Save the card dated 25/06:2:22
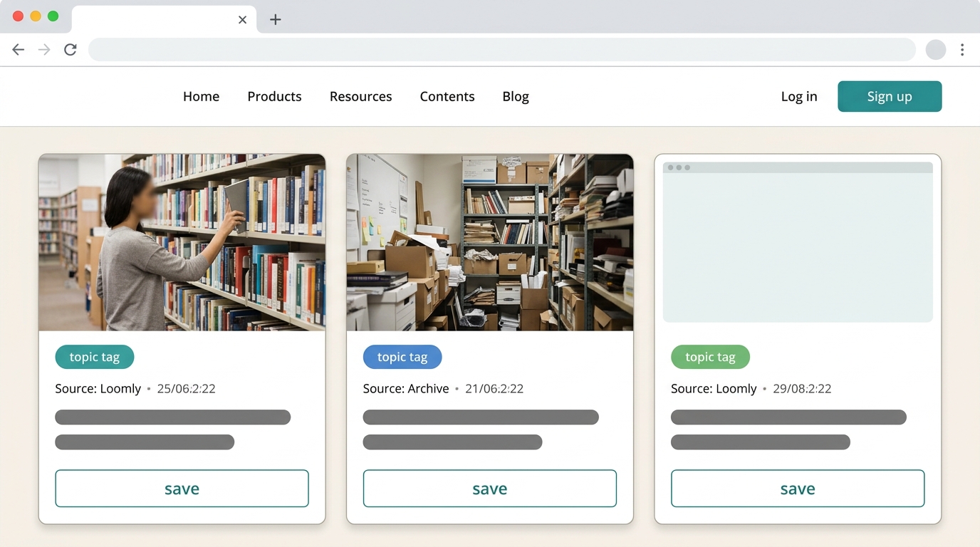980x547 pixels. click(182, 489)
